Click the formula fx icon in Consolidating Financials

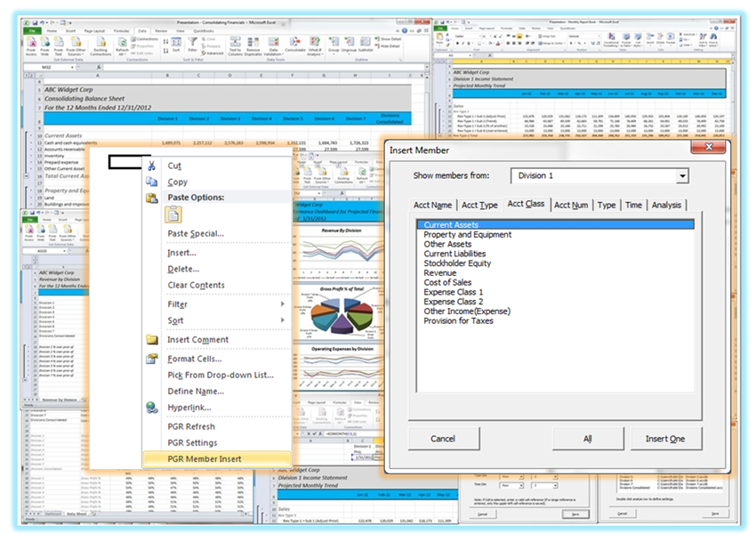coord(99,67)
